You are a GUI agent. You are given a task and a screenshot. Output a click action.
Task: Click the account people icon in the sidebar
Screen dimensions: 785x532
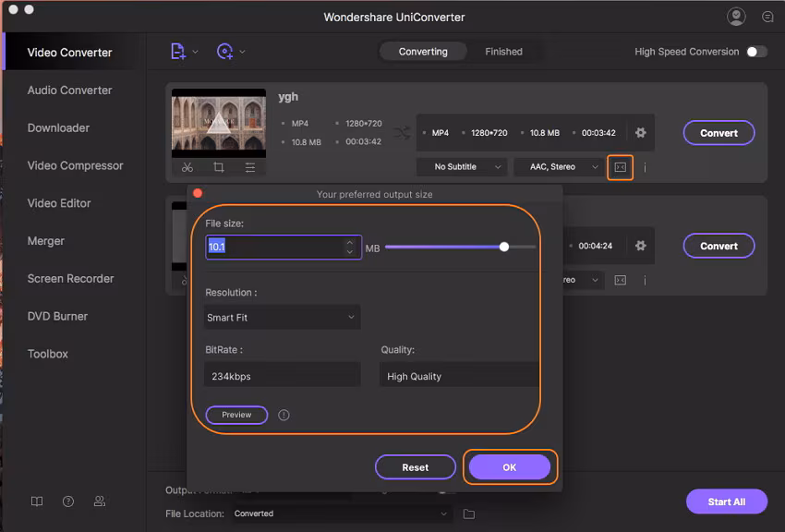pyautogui.click(x=100, y=502)
